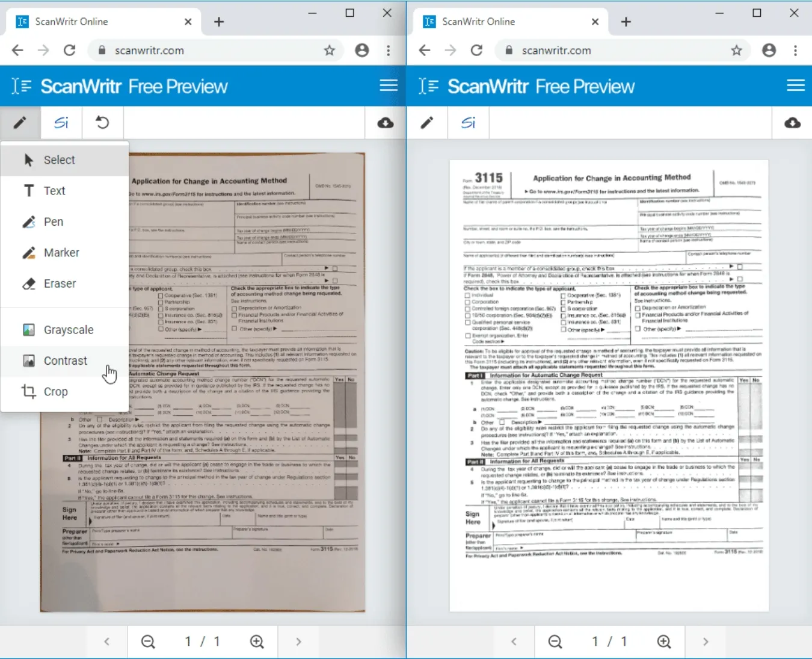Download the document via the cloud icon
Viewport: 812px width, 659px height.
[385, 122]
